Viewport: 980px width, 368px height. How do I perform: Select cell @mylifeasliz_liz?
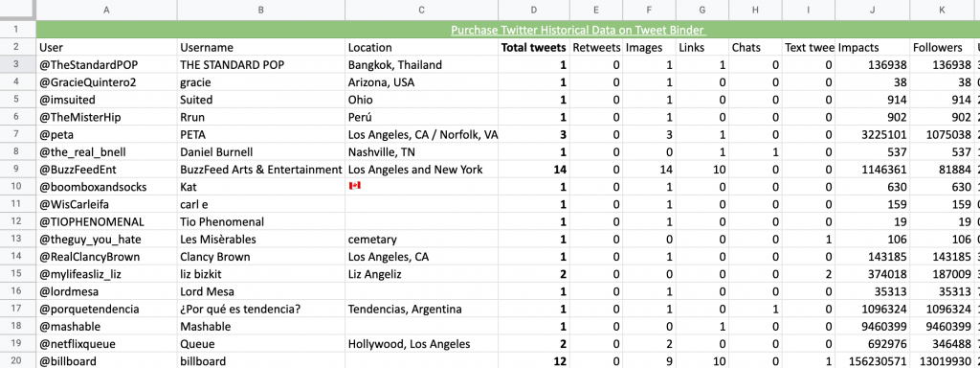106,274
